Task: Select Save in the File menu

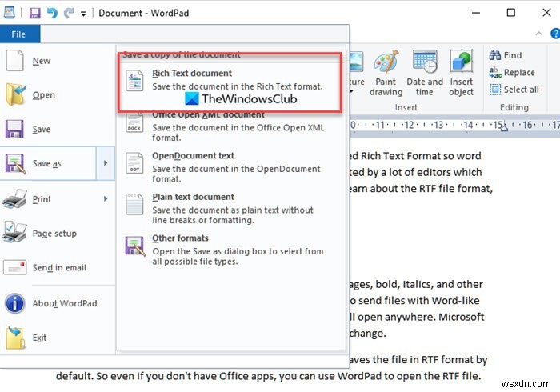Action: 57,129
